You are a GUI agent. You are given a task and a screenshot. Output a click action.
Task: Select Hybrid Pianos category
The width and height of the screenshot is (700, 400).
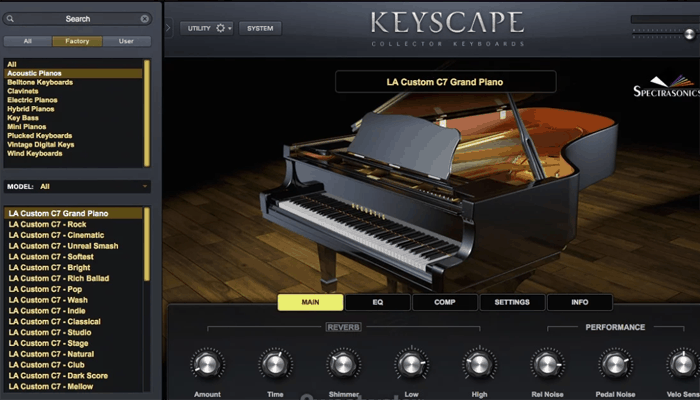74,109
